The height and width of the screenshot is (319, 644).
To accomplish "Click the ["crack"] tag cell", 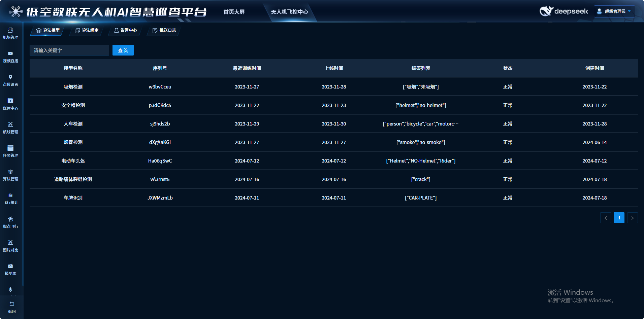I will 421,179.
